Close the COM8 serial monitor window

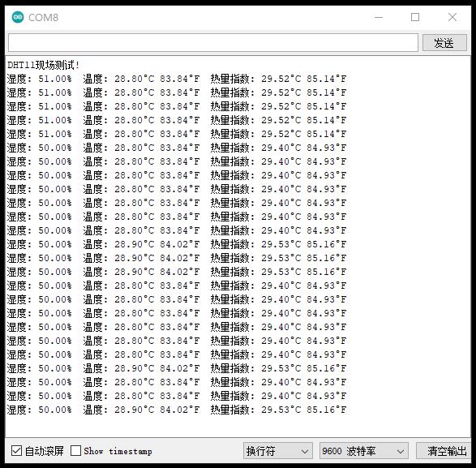click(x=452, y=17)
